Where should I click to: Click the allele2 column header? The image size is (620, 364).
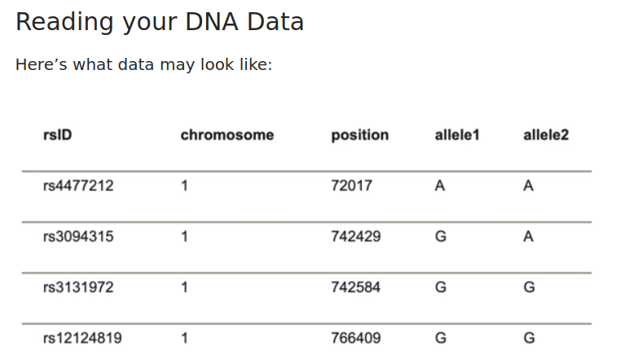click(545, 135)
